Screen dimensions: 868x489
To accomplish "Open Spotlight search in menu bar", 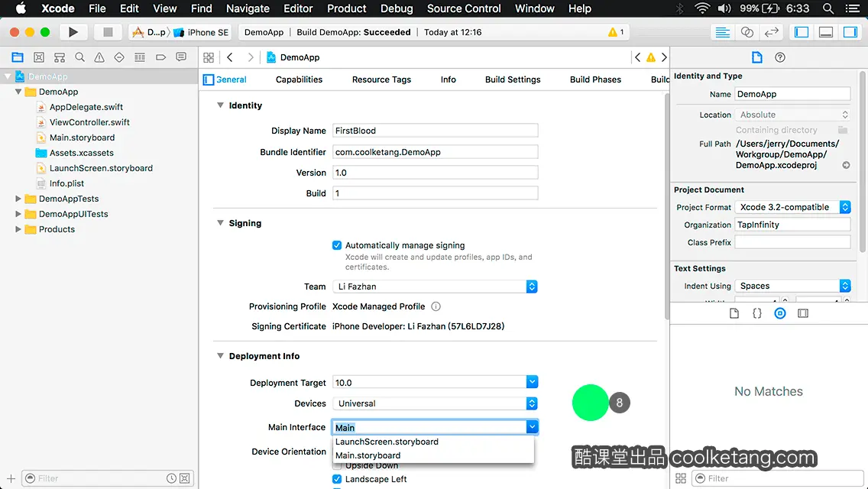I will [x=828, y=8].
